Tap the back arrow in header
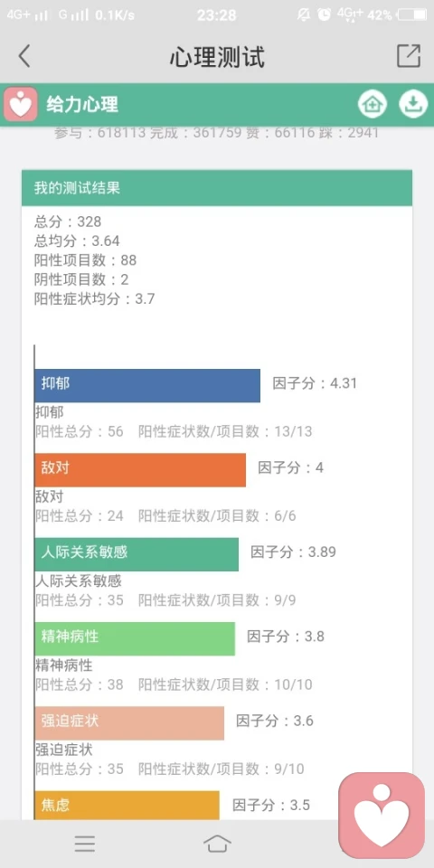This screenshot has height=868, width=434. [x=24, y=56]
